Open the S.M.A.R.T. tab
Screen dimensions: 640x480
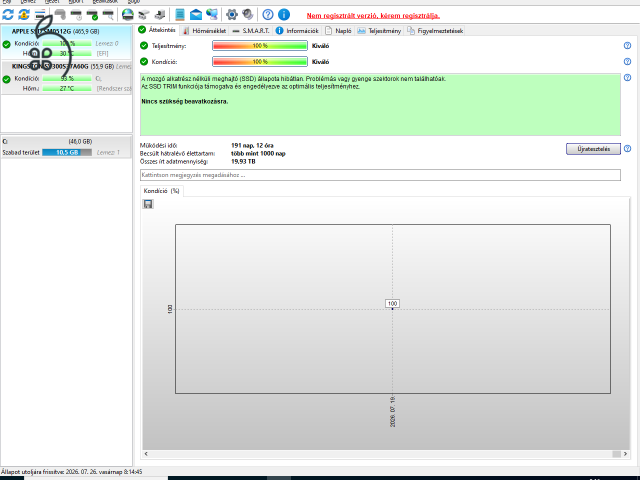coord(251,31)
